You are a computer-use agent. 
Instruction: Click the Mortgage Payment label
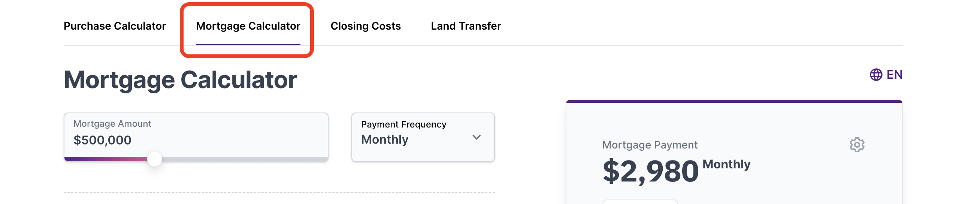click(650, 145)
